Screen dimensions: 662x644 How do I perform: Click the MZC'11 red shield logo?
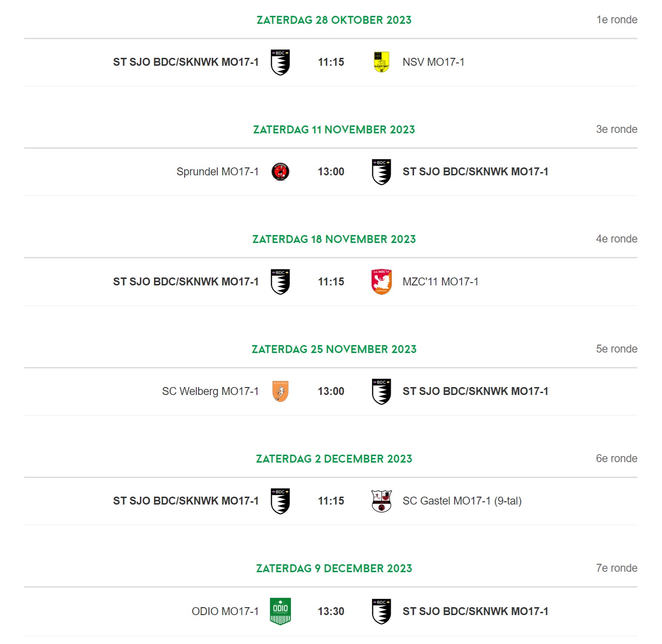(x=381, y=282)
